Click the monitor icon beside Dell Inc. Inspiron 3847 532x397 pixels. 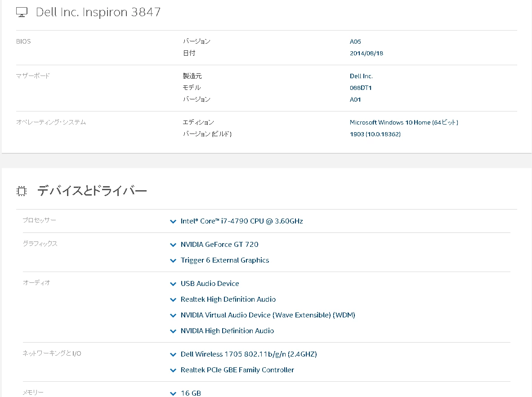(22, 12)
